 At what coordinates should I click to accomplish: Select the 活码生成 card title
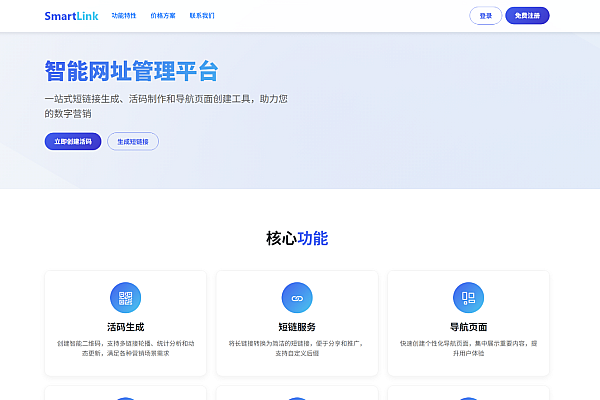125,326
